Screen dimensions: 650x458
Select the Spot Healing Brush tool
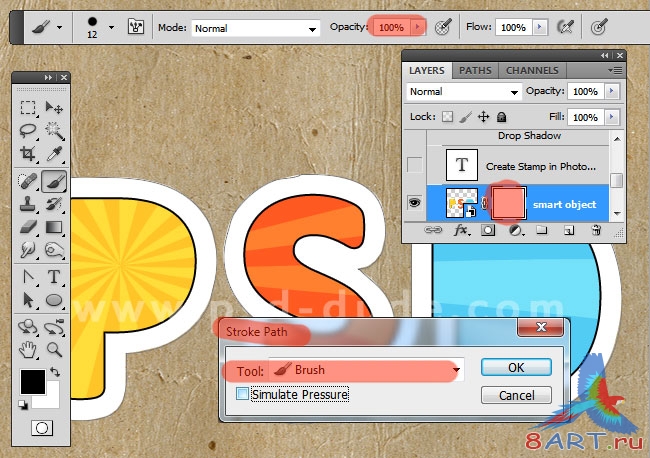pyautogui.click(x=28, y=181)
